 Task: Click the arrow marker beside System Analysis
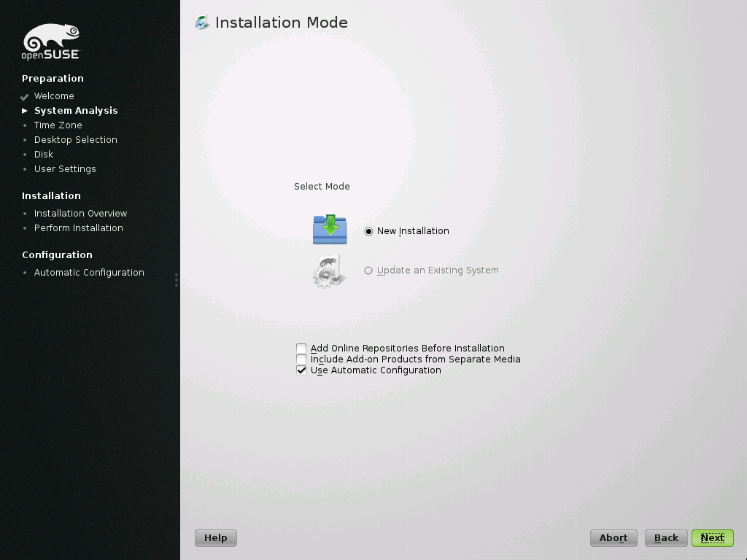(25, 111)
